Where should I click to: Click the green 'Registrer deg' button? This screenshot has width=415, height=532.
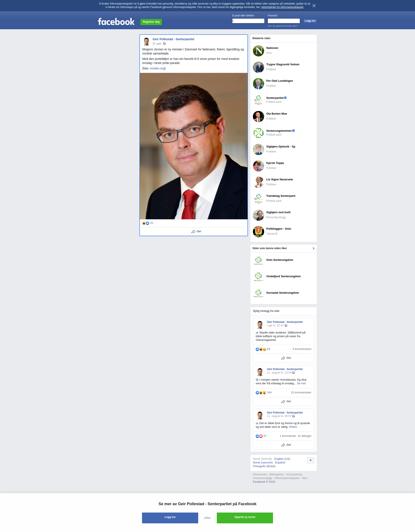pyautogui.click(x=151, y=22)
